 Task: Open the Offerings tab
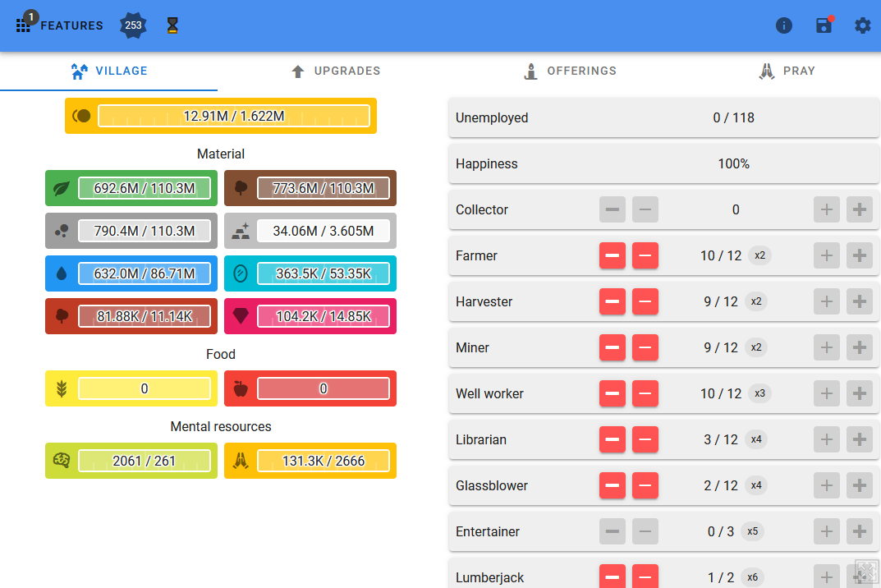[x=570, y=71]
